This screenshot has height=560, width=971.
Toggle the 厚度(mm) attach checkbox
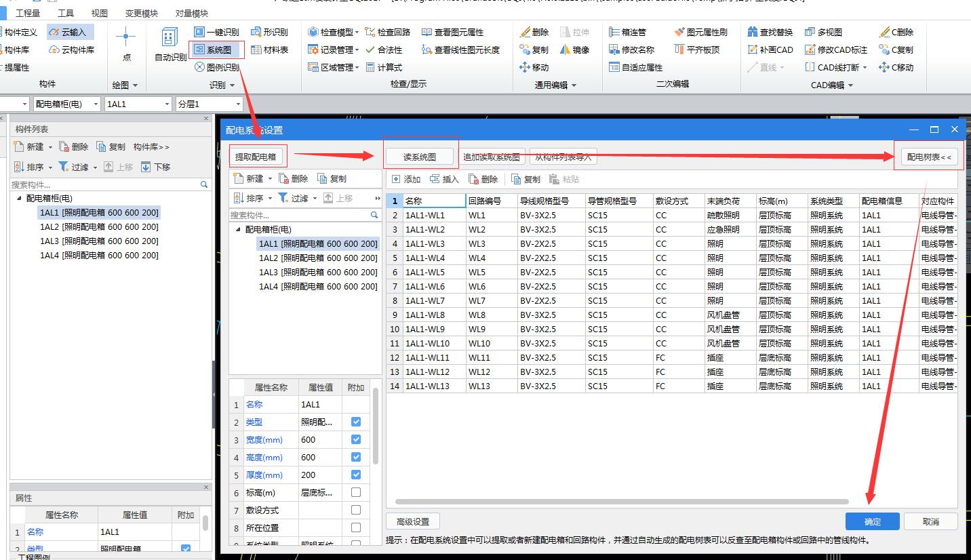pos(356,475)
